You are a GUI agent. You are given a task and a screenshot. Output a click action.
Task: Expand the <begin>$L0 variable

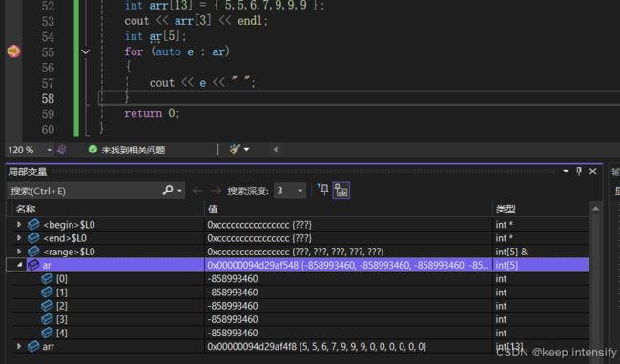tap(18, 225)
